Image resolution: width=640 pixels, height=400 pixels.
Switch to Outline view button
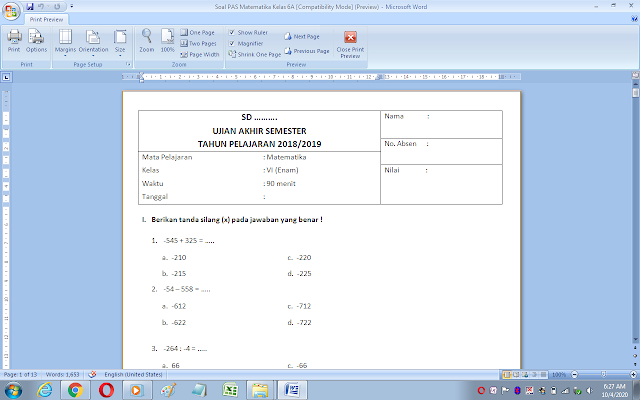[x=534, y=374]
